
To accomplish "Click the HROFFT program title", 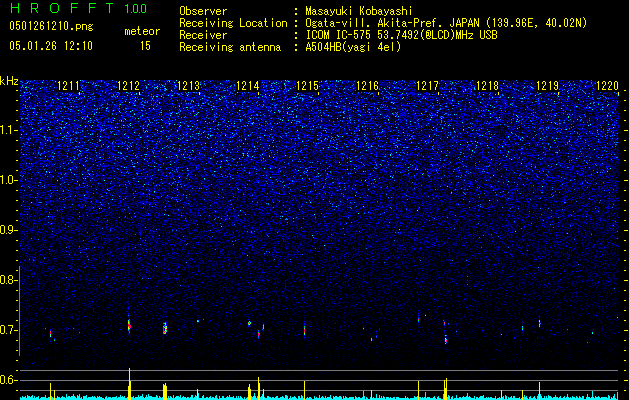I will click(x=62, y=8).
